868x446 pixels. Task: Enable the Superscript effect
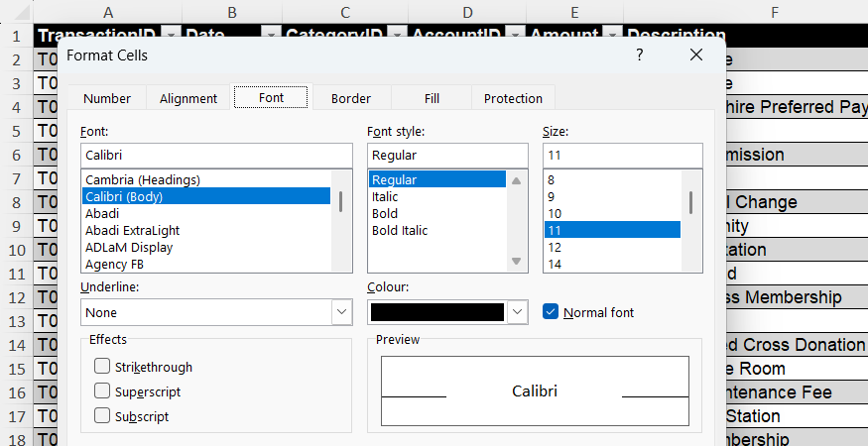coord(102,390)
